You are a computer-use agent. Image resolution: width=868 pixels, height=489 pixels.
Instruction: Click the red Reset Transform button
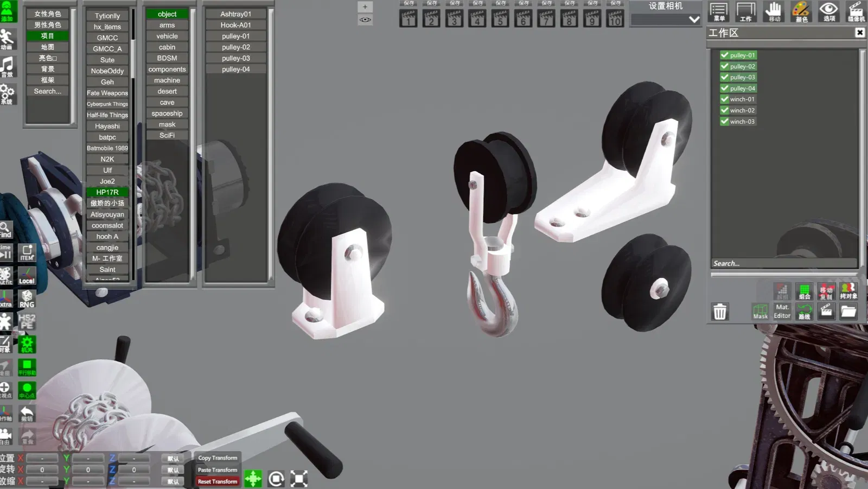tap(218, 481)
